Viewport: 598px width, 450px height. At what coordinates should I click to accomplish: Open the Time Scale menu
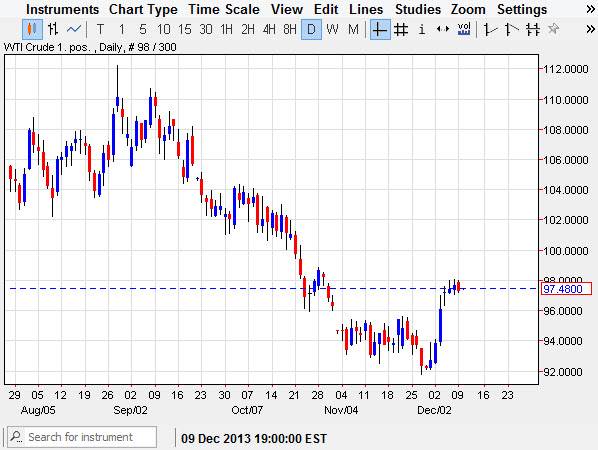224,9
